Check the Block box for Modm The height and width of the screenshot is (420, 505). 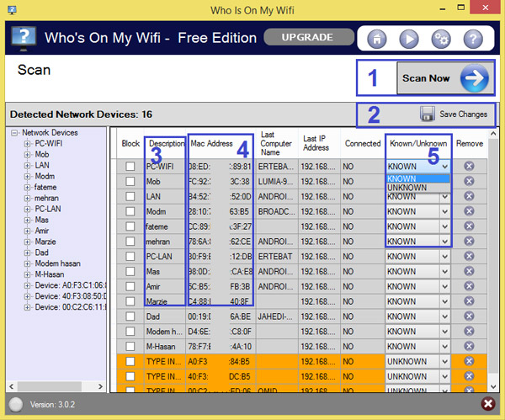130,211
